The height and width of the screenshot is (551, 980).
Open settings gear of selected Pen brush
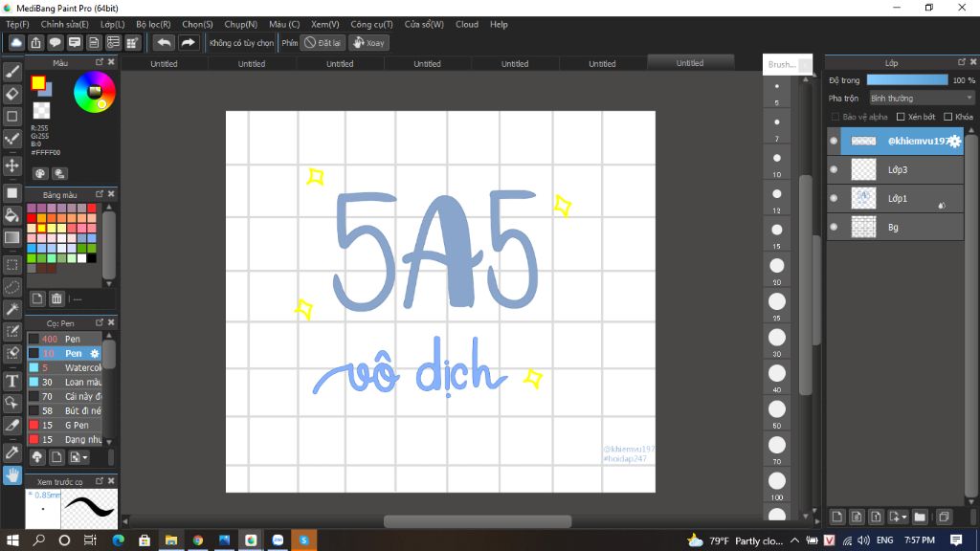click(x=95, y=354)
